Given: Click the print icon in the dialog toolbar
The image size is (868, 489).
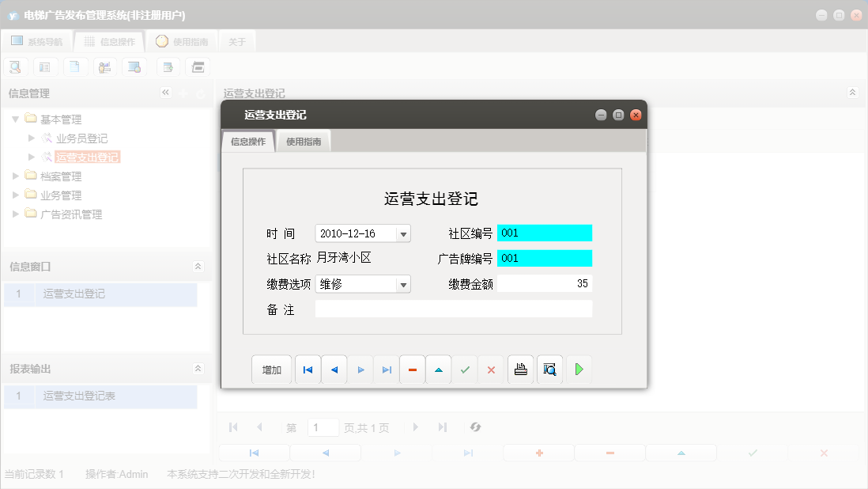Looking at the screenshot, I should coord(520,369).
